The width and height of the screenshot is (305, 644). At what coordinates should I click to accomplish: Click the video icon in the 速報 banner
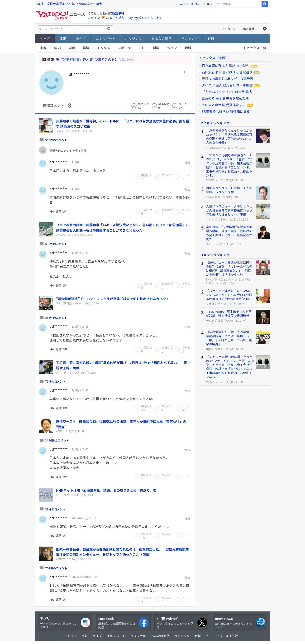click(44, 60)
